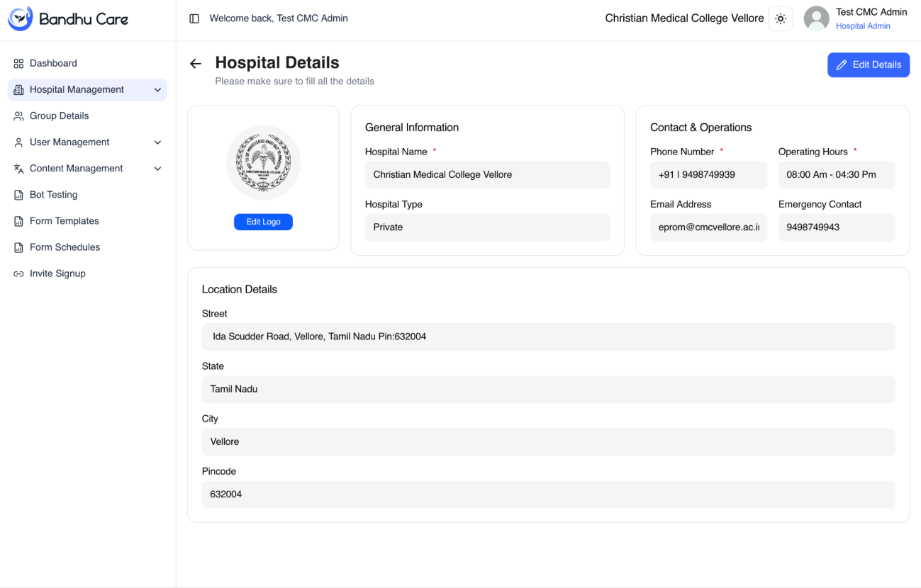Open Group Details in the sidebar

(x=87, y=115)
